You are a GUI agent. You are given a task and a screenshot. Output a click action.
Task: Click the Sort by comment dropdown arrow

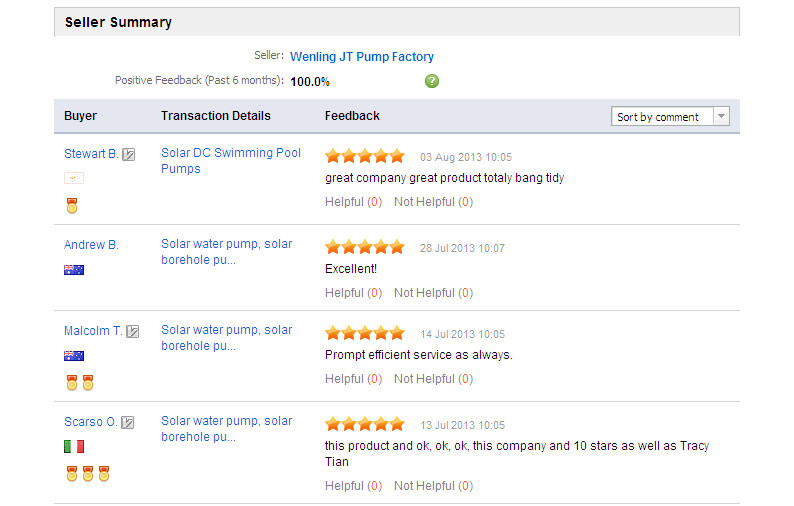click(x=722, y=116)
